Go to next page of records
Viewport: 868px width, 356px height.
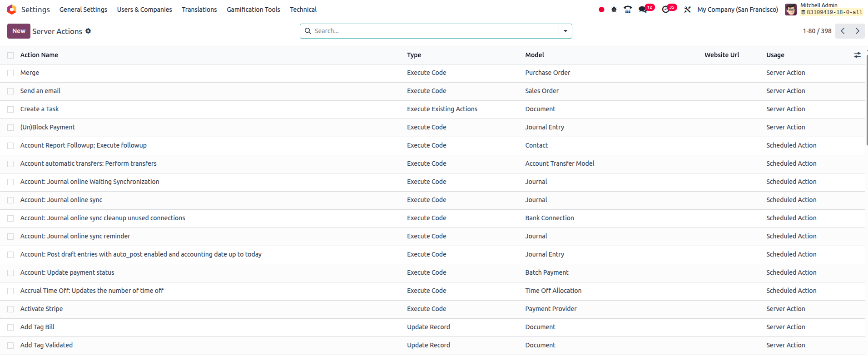(x=858, y=31)
